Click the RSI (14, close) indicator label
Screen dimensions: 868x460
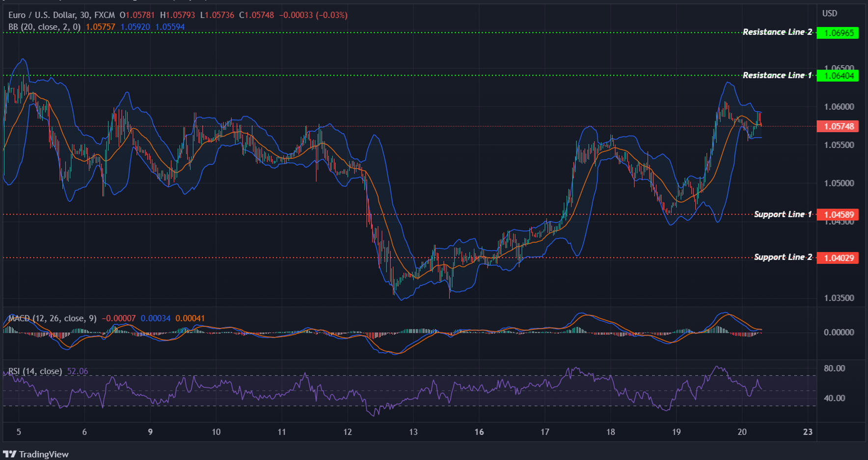coord(34,372)
